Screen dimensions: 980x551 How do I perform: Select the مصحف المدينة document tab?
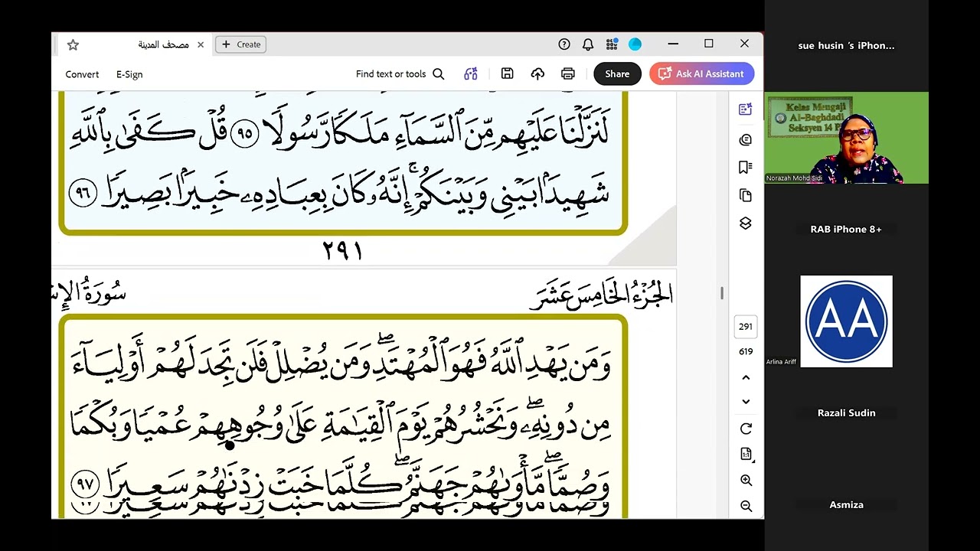[163, 45]
